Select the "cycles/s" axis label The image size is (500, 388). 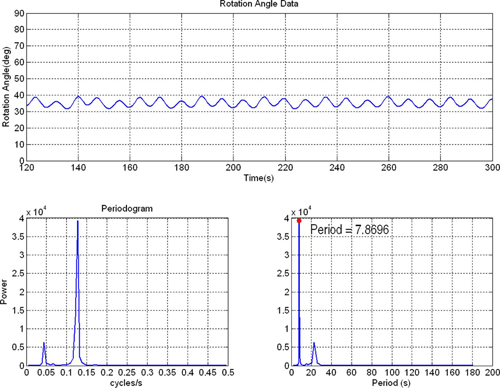coord(126,383)
